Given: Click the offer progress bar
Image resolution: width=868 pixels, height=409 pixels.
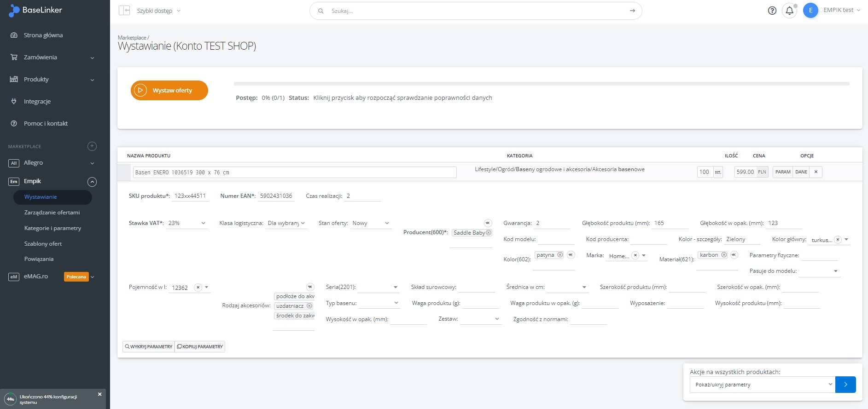Looking at the screenshot, I should tap(541, 84).
